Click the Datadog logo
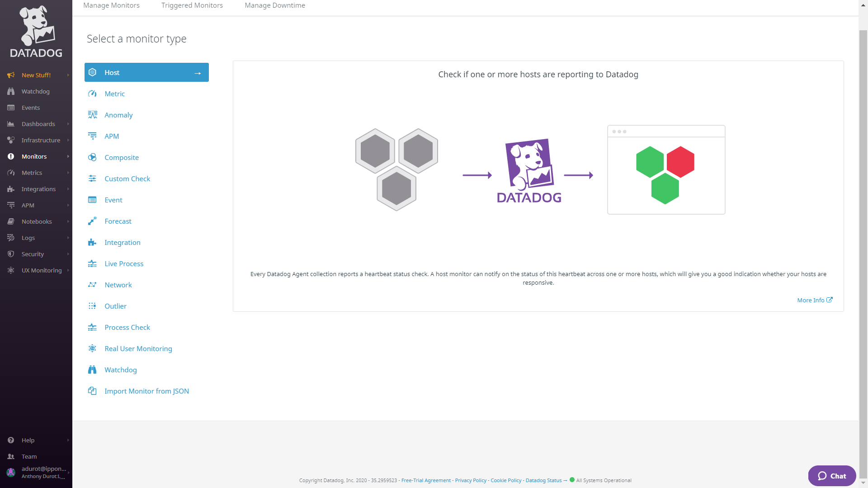Image resolution: width=868 pixels, height=488 pixels. 36,30
